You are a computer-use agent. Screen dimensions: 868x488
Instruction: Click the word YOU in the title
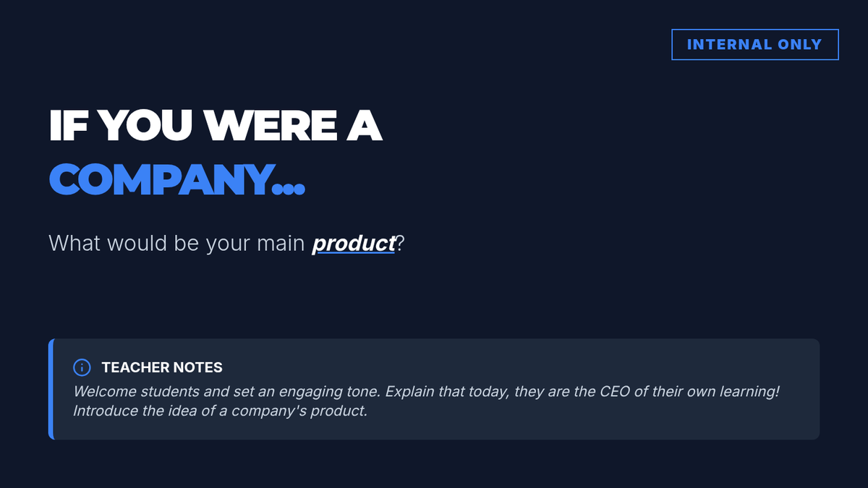point(145,125)
